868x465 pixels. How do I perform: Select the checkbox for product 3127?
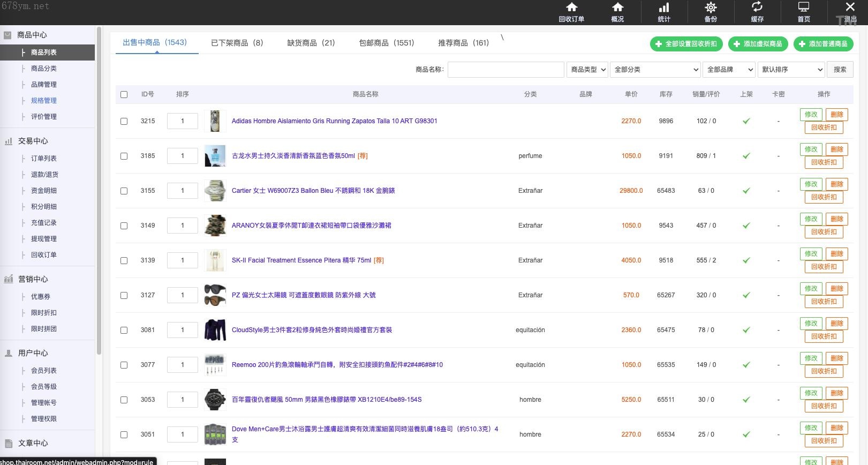124,295
